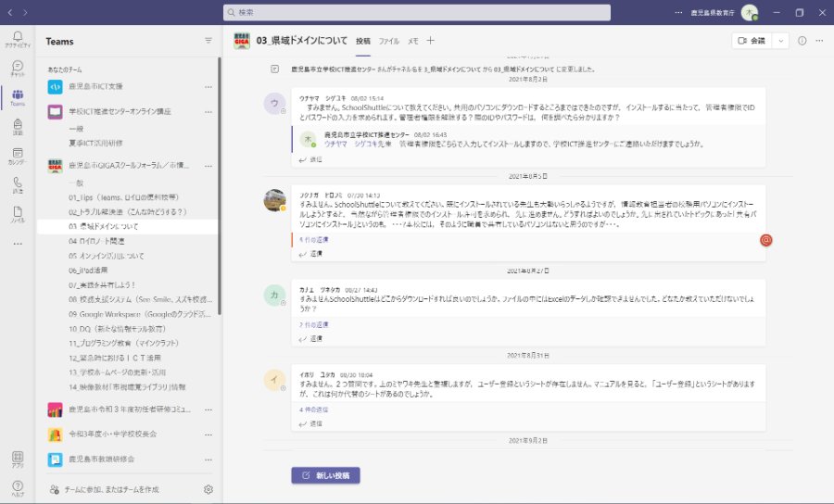Open channel 14_映像教材 library
The image size is (834, 504).
click(x=127, y=387)
